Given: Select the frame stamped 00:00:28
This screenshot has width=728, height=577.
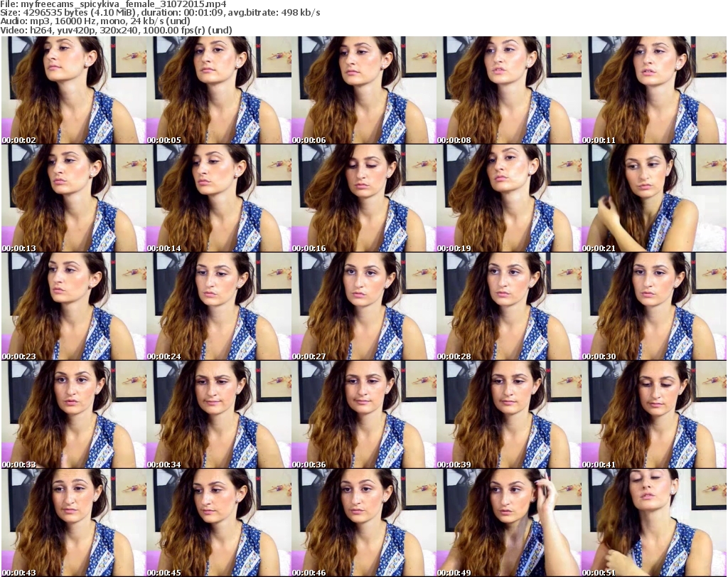Looking at the screenshot, I should [509, 307].
